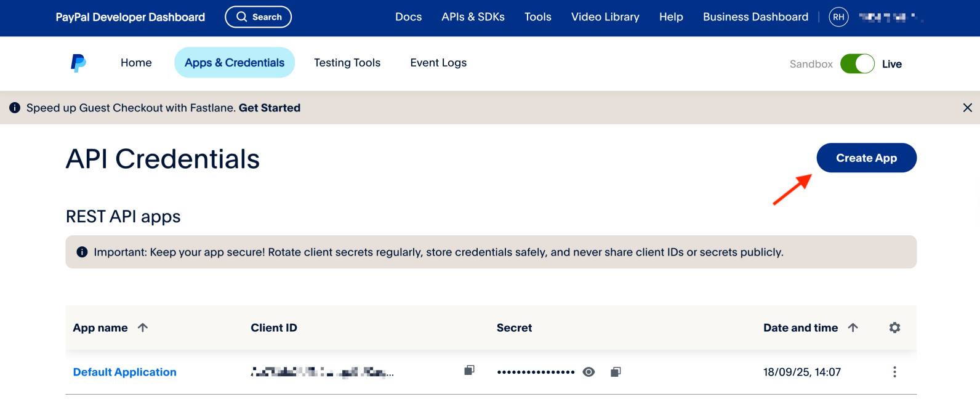Open the Default Application link
980x402 pixels.
pos(124,372)
